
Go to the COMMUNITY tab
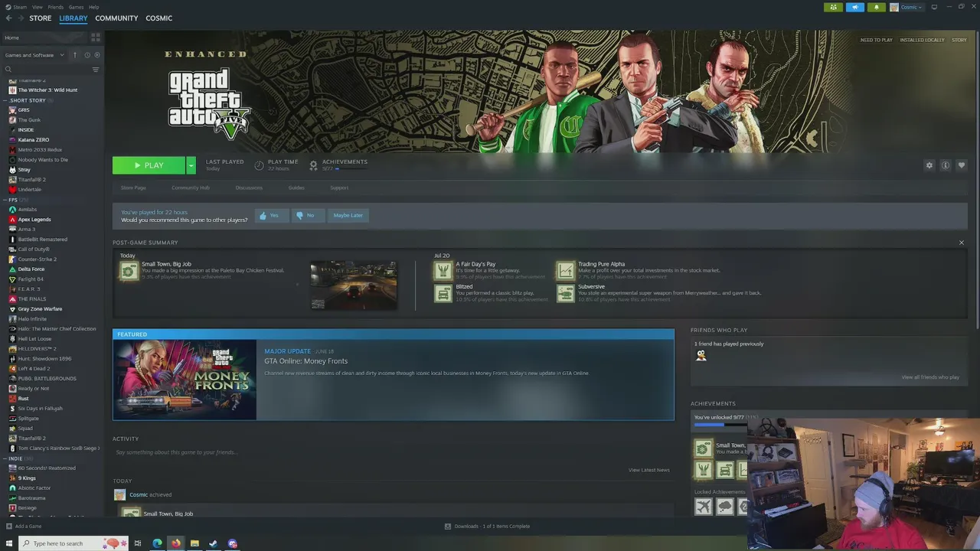[x=116, y=18]
